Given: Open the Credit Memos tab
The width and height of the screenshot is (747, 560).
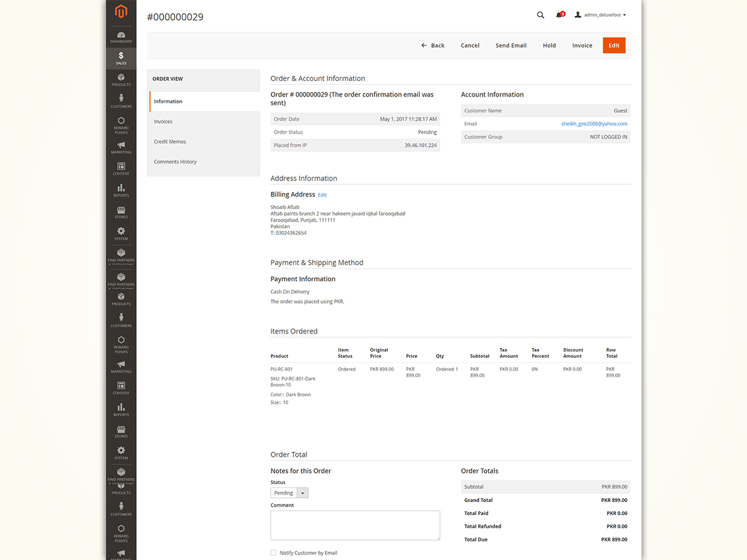Looking at the screenshot, I should [x=170, y=142].
